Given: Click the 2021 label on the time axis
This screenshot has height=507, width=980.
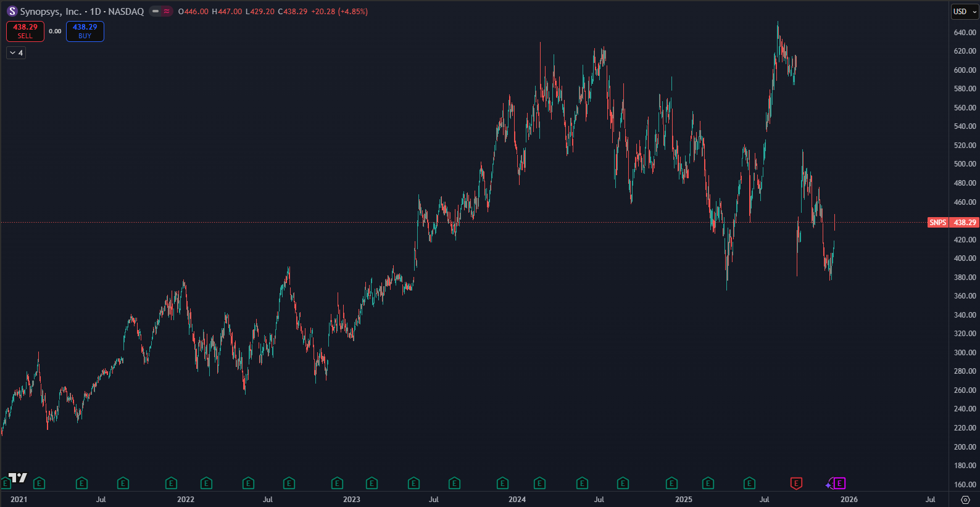Looking at the screenshot, I should pyautogui.click(x=19, y=500).
